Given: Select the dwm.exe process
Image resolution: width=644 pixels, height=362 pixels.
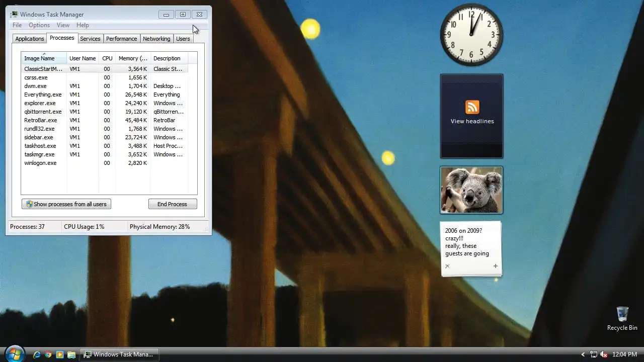Looking at the screenshot, I should pos(105,86).
